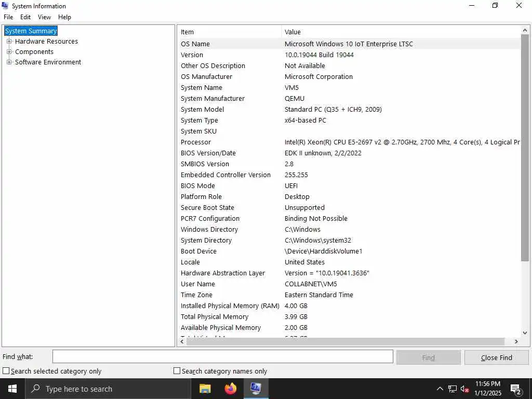The image size is (532, 399).
Task: Open the Edit menu
Action: coord(25,17)
